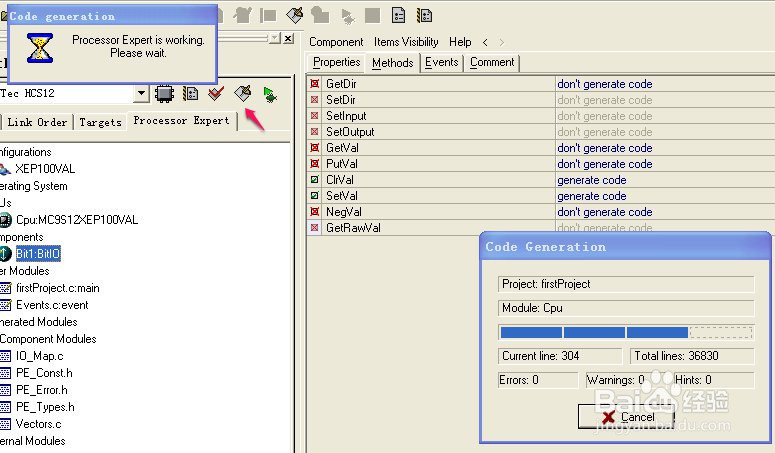Cancel the Code Generation dialog
Viewport: 775px width, 453px height.
pyautogui.click(x=626, y=417)
